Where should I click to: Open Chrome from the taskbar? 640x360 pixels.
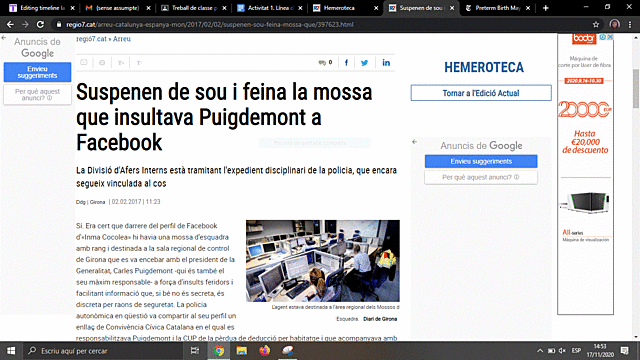219,351
